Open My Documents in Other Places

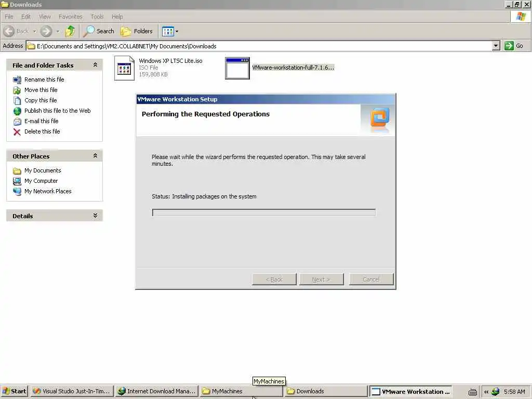pos(43,170)
